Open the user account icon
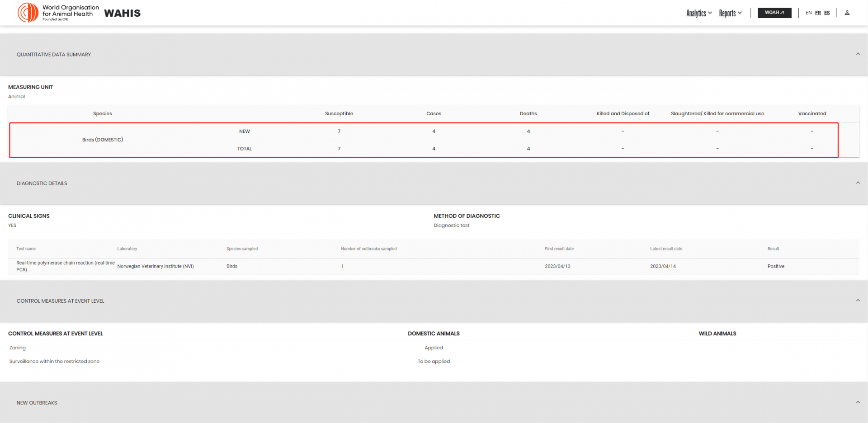This screenshot has width=868, height=423. coord(847,13)
